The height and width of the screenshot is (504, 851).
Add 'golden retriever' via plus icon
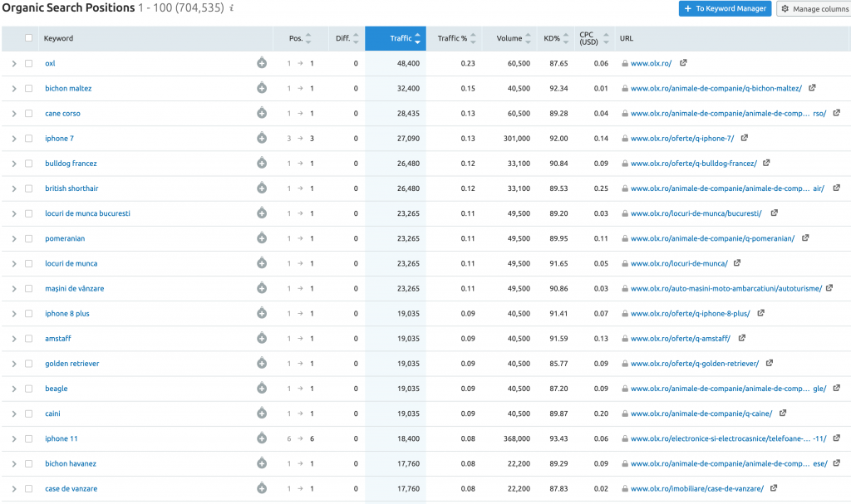coord(262,363)
